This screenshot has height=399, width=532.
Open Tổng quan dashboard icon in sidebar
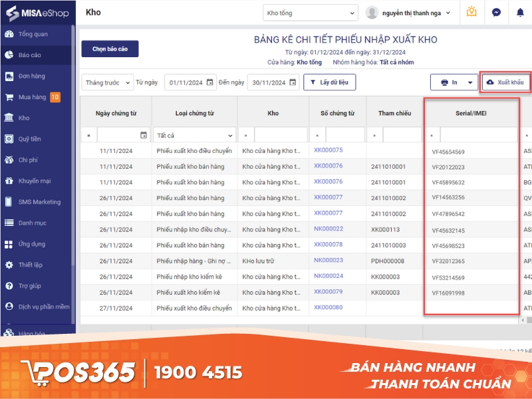coord(9,34)
